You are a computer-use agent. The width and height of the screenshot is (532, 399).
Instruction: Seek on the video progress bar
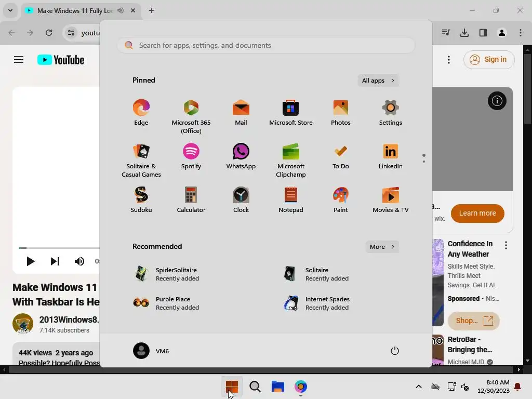click(x=59, y=248)
